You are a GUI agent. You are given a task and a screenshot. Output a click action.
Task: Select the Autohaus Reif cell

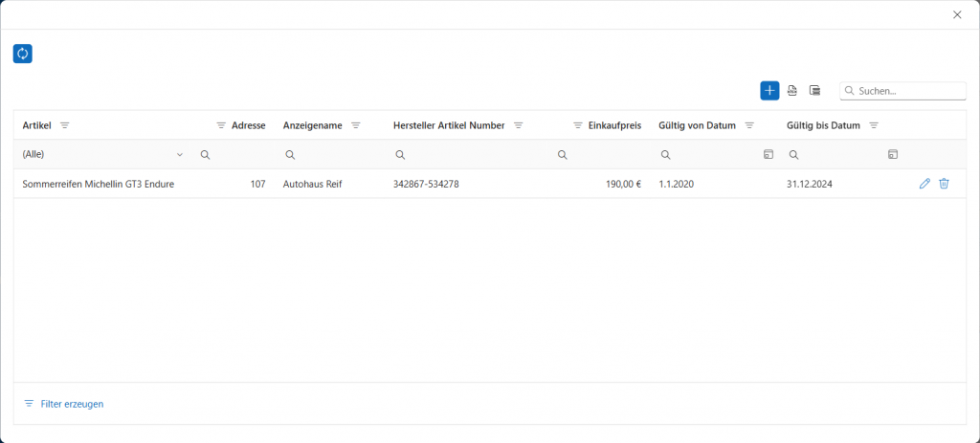point(312,184)
